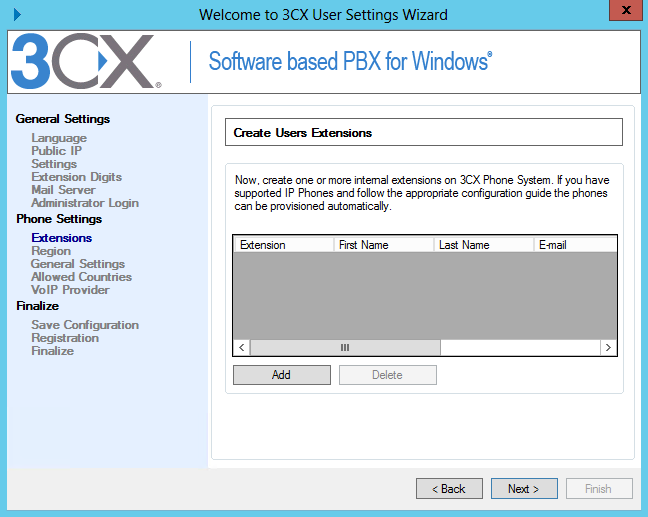This screenshot has width=648, height=517.
Task: Open Allowed Countries step
Action: [81, 277]
